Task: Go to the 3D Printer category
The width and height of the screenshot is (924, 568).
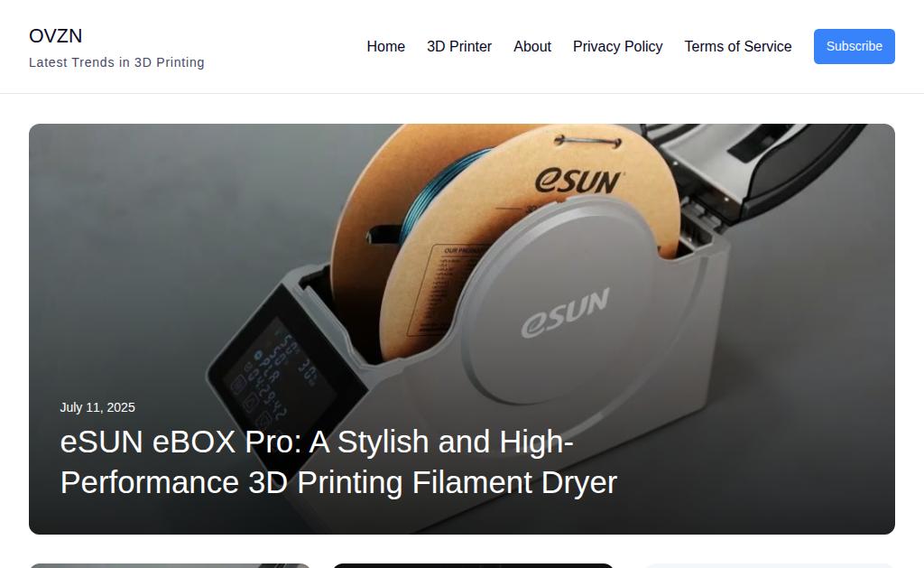Action: pyautogui.click(x=459, y=47)
